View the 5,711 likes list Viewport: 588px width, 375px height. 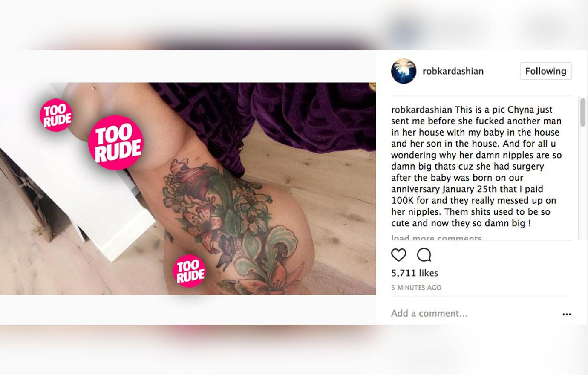click(x=415, y=273)
